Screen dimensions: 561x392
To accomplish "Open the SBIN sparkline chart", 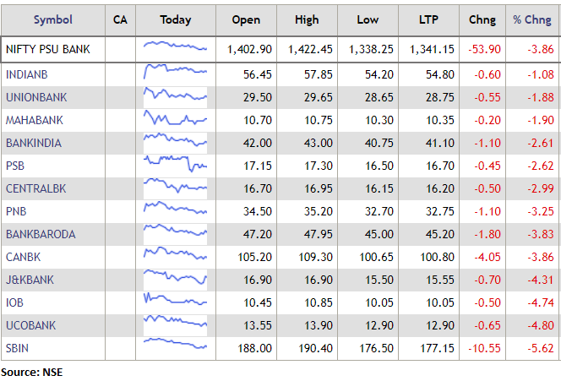I will (175, 347).
